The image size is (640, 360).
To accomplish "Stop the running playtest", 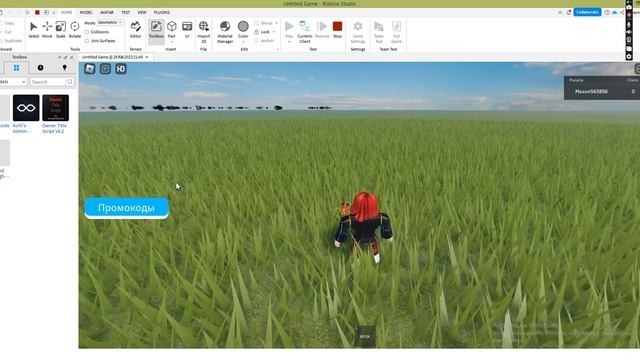I will (x=337, y=30).
